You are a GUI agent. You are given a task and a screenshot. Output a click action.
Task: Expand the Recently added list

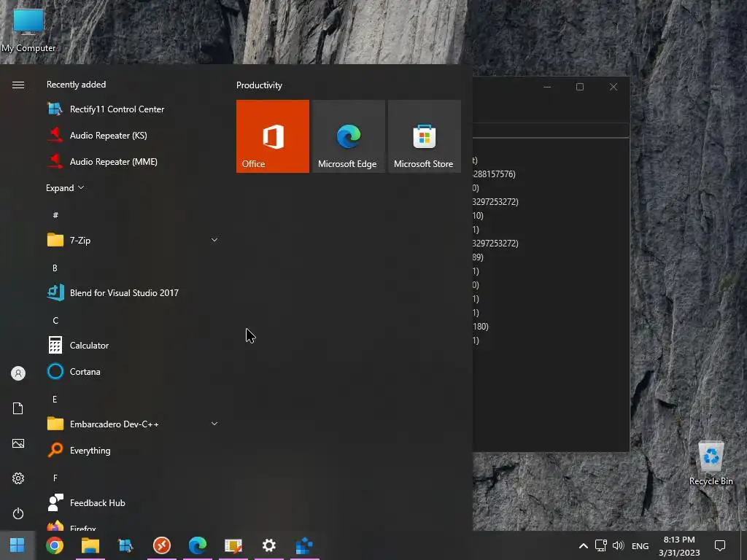pos(65,187)
